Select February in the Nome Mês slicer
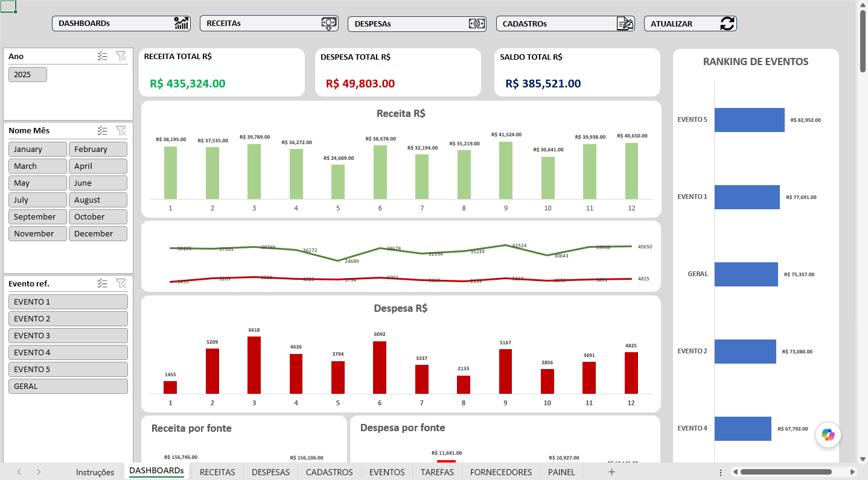Image resolution: width=868 pixels, height=480 pixels. pyautogui.click(x=98, y=149)
